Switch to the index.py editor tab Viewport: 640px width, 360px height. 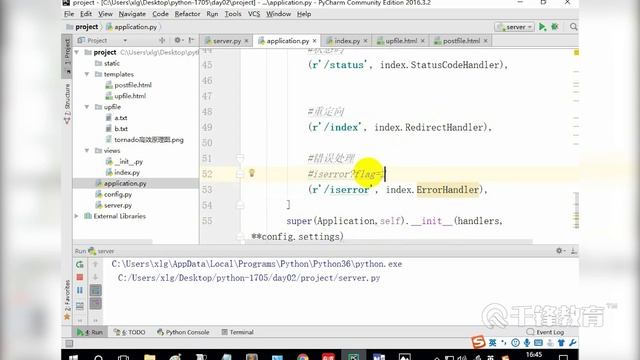coord(347,41)
